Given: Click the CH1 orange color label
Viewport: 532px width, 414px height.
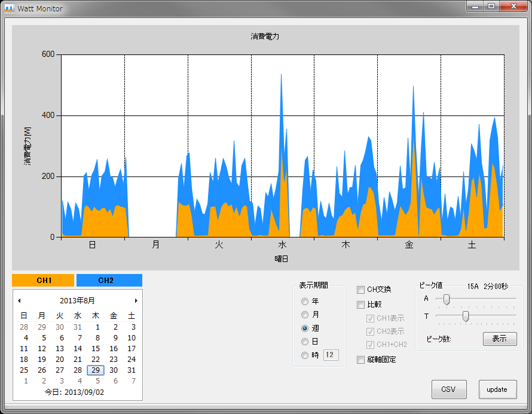Looking at the screenshot, I should (x=43, y=281).
